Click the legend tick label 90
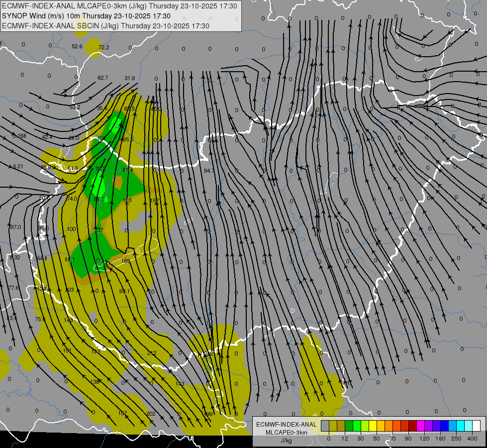 tap(408, 439)
